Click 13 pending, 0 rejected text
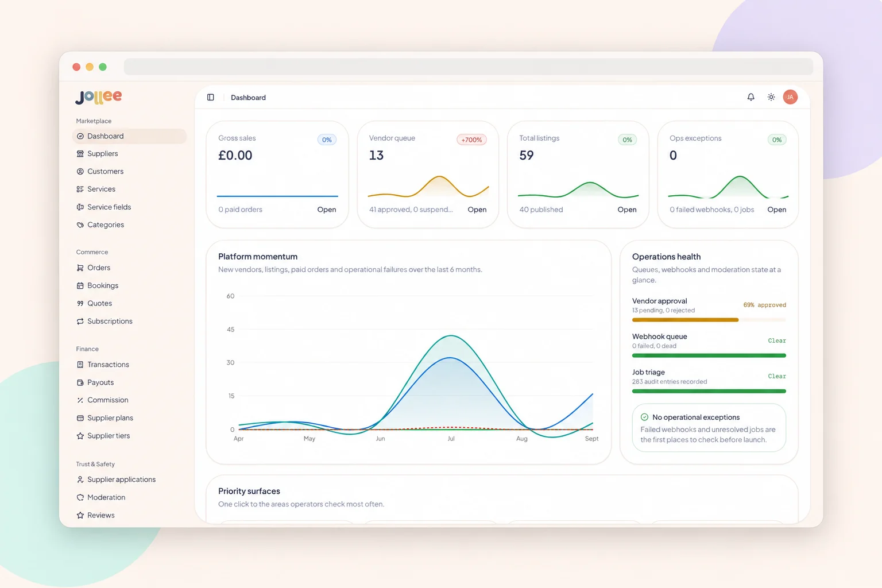 click(x=663, y=311)
